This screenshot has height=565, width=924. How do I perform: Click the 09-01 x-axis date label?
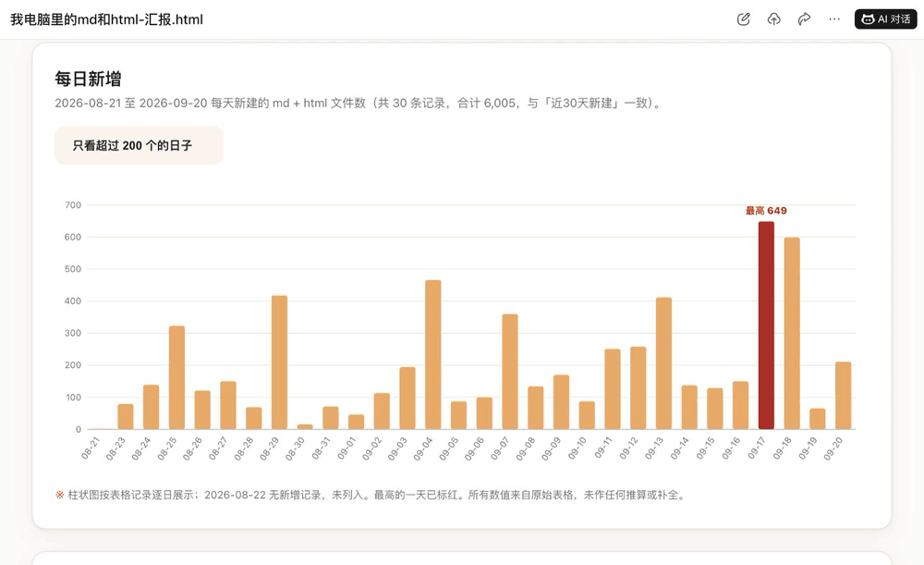(x=346, y=448)
